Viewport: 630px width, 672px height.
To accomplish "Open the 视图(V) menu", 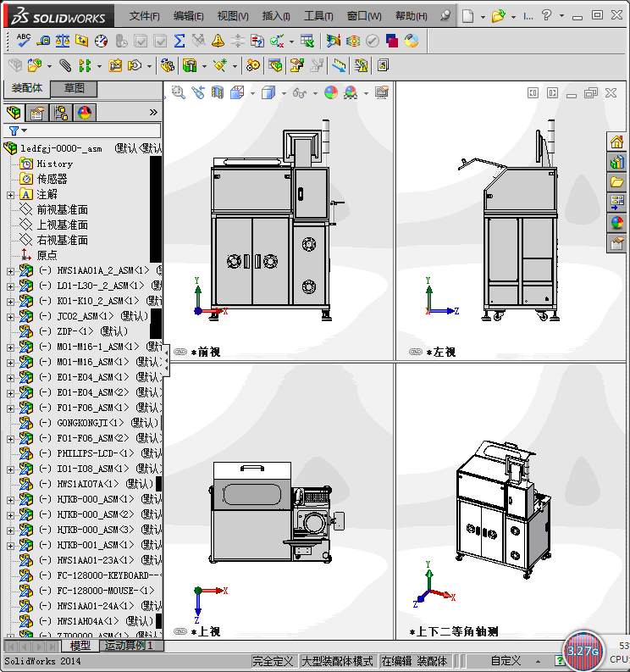I will tap(233, 16).
